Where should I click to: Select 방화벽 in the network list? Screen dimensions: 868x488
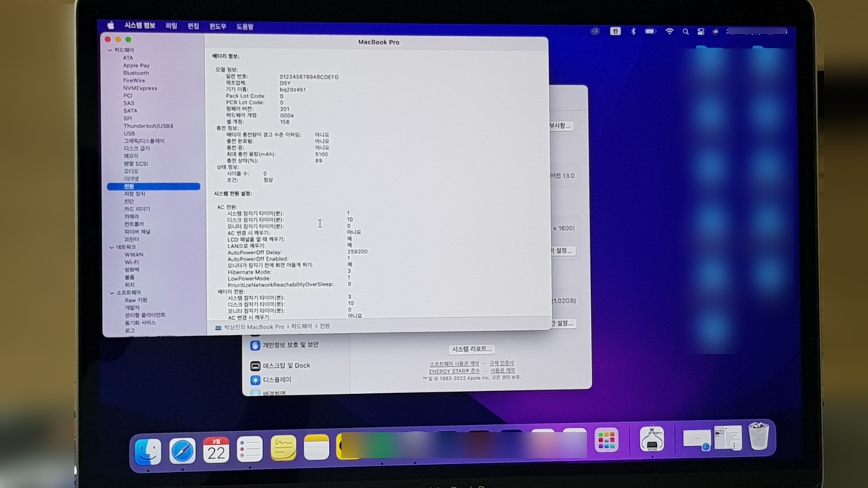tap(132, 269)
